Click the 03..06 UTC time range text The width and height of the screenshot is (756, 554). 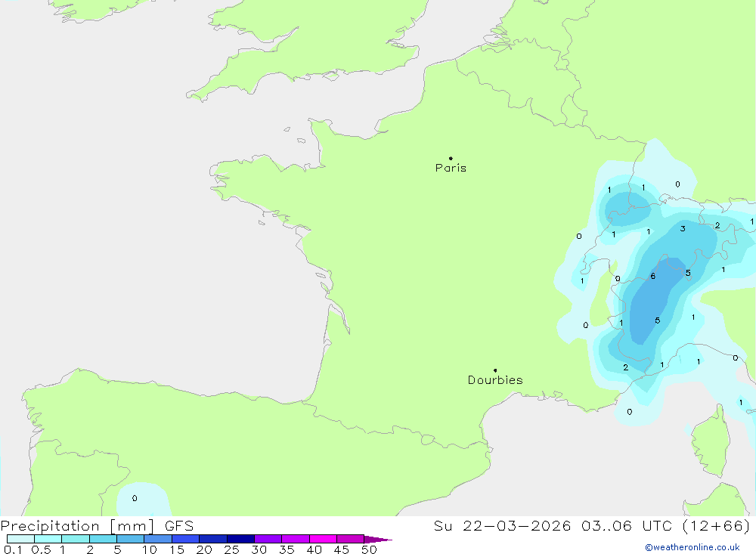(628, 526)
